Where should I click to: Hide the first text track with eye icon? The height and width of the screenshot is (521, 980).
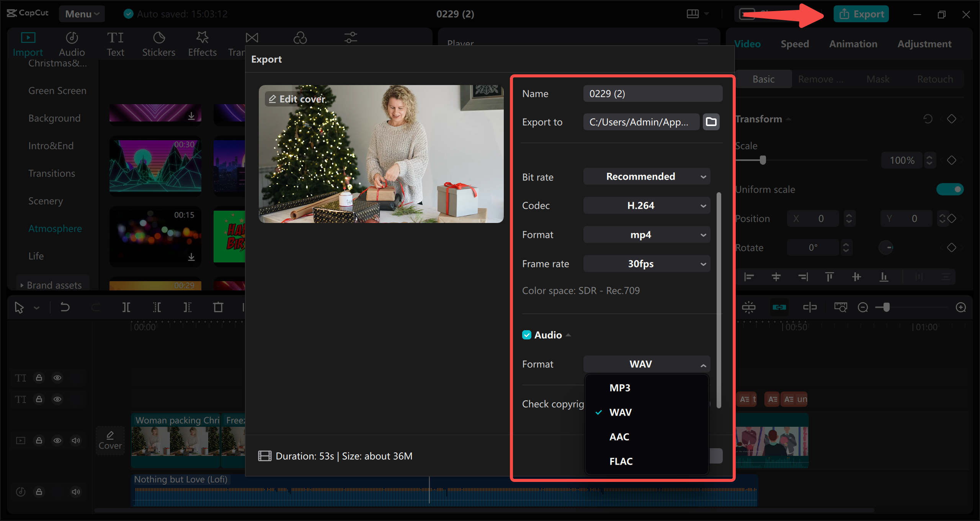tap(57, 377)
